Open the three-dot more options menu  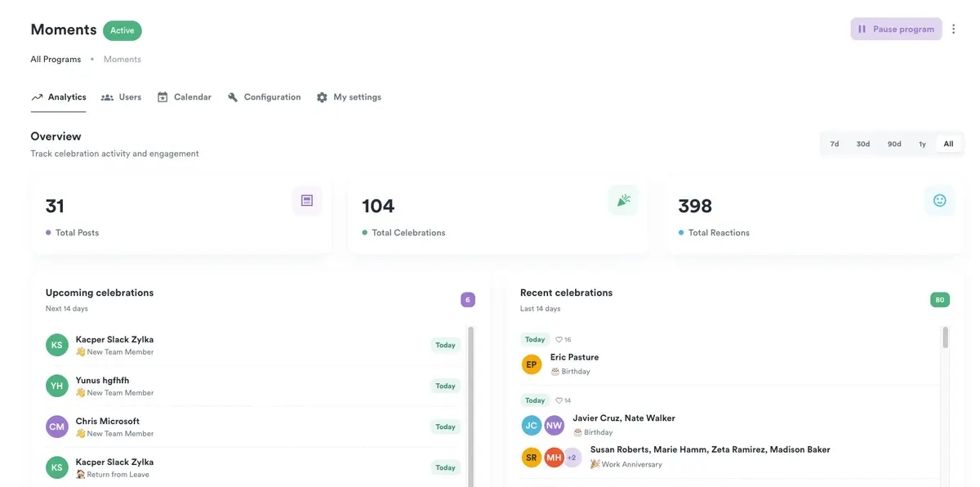(x=953, y=29)
